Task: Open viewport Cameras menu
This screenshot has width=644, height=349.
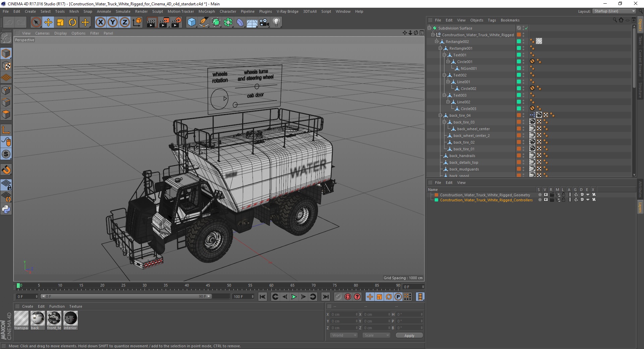Action: coord(42,33)
